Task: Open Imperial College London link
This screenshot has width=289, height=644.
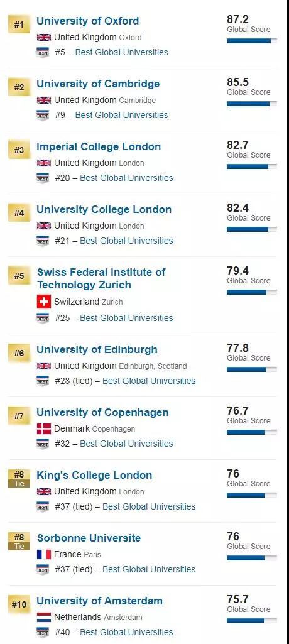Action: click(x=99, y=146)
